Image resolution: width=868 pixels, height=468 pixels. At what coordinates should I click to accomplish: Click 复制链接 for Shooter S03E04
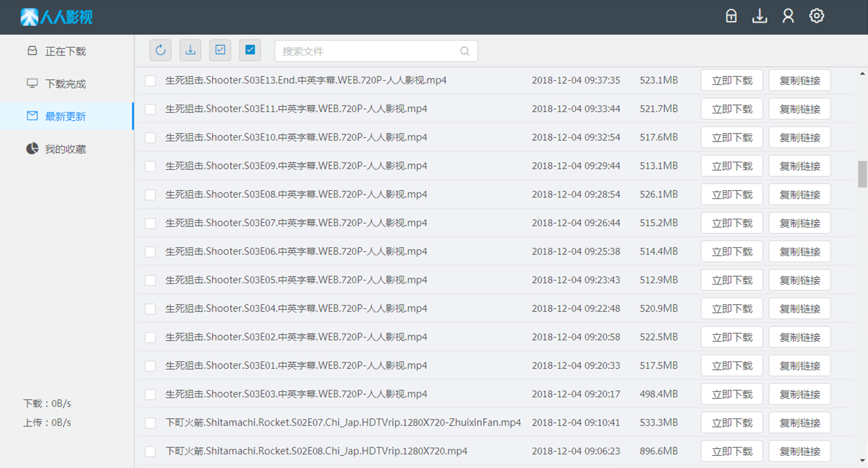pyautogui.click(x=799, y=308)
